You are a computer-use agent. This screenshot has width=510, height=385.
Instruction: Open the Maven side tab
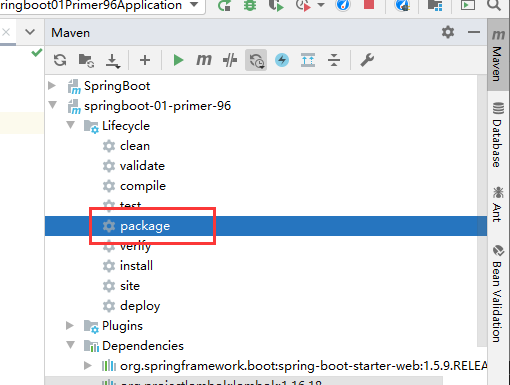498,55
